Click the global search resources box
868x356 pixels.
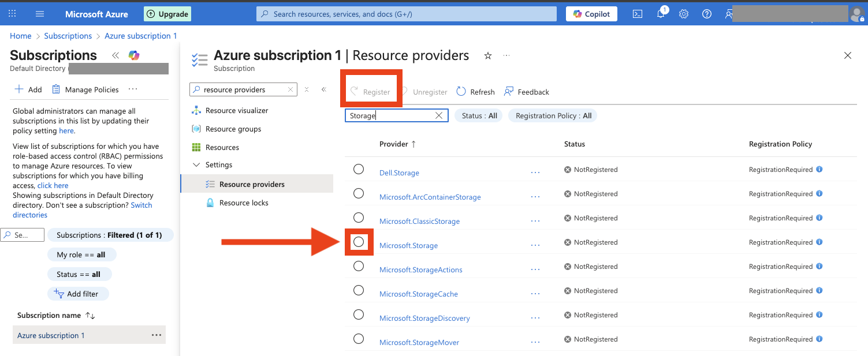tap(407, 14)
